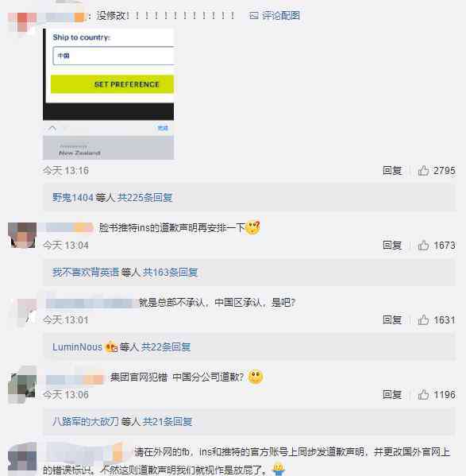Expand 共21条回复 reply thread

click(168, 422)
